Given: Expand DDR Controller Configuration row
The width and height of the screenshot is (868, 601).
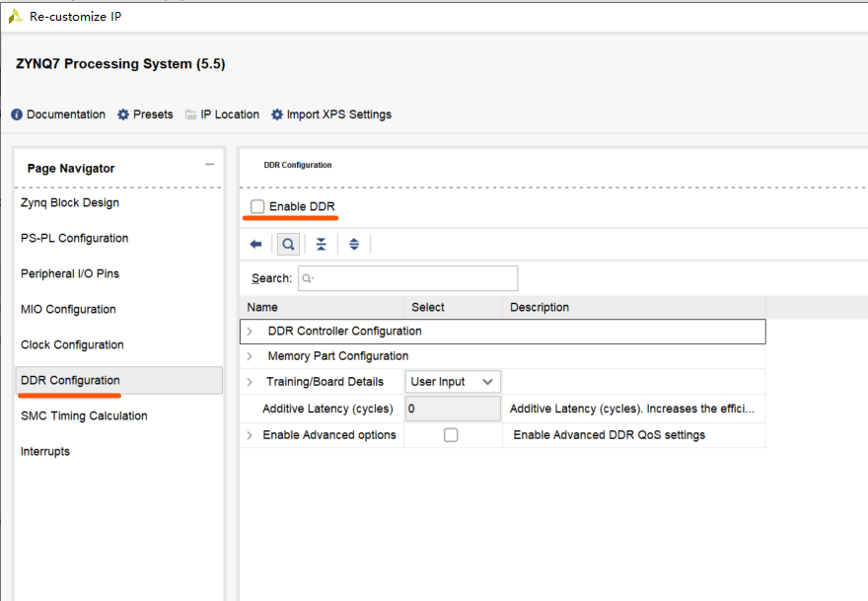Looking at the screenshot, I should 251,332.
